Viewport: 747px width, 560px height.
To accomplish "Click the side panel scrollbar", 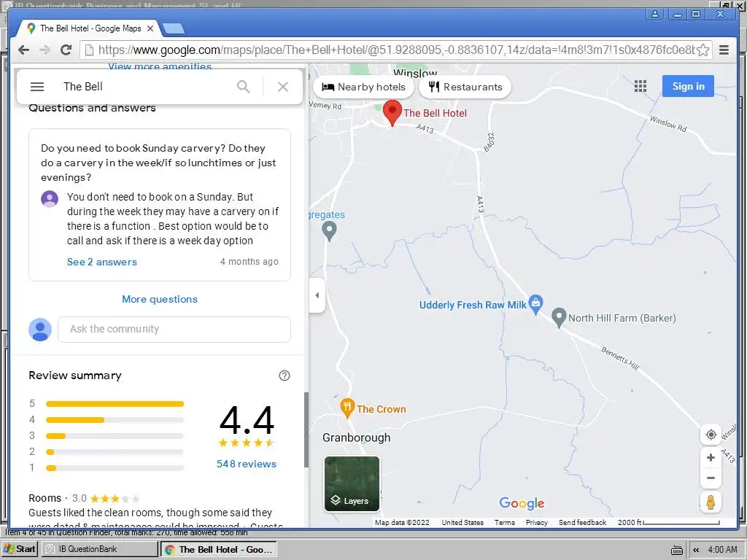I will coord(306,429).
